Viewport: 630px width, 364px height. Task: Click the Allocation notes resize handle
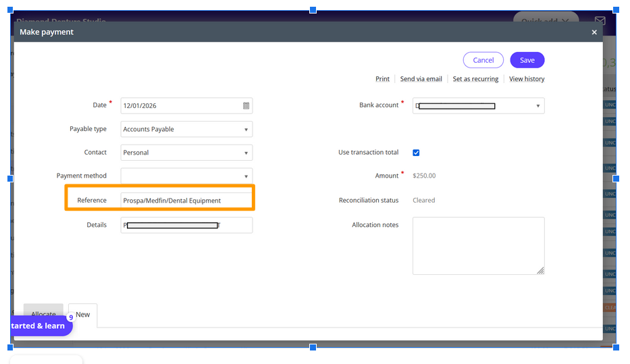tap(540, 271)
